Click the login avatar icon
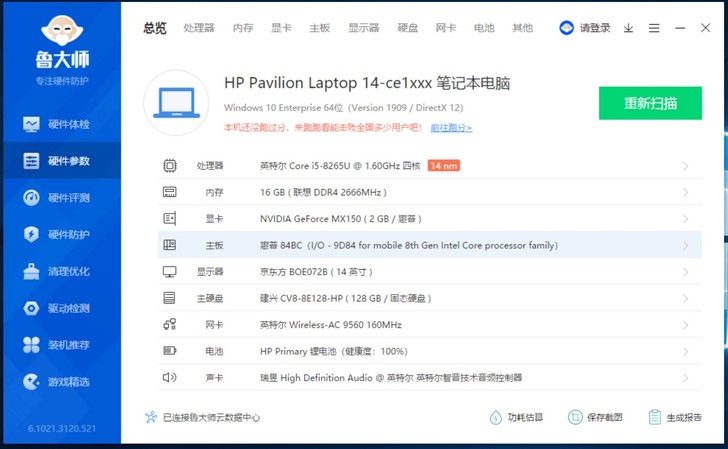The width and height of the screenshot is (728, 449). coord(566,28)
